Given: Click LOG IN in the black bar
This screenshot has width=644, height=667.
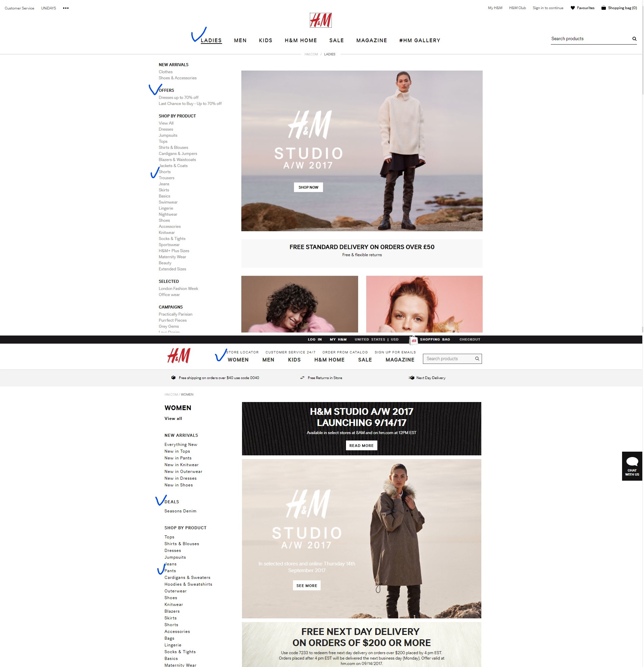Looking at the screenshot, I should click(x=315, y=339).
